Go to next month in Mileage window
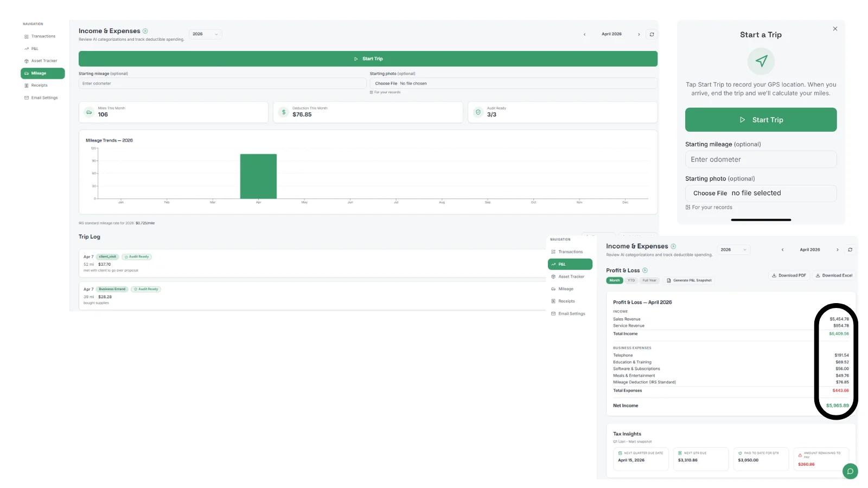This screenshot has width=868, height=488. (639, 34)
